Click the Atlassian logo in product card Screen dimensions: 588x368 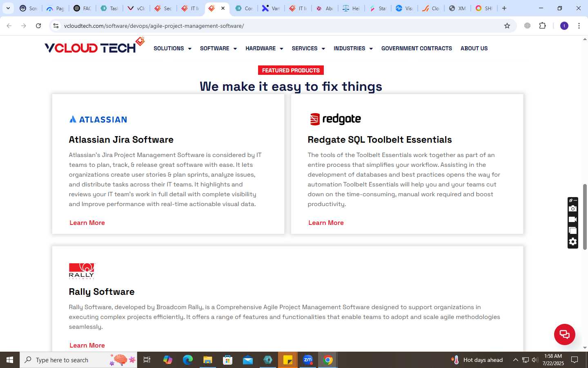tap(98, 119)
